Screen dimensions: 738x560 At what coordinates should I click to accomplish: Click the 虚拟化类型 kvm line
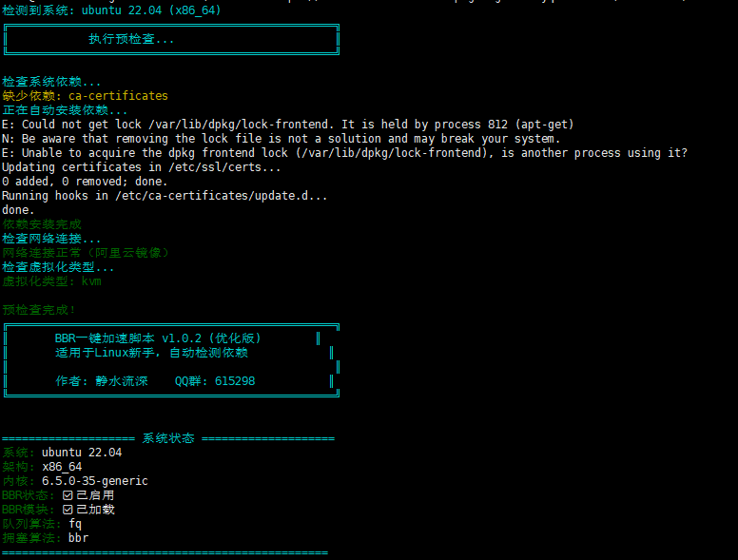click(51, 281)
